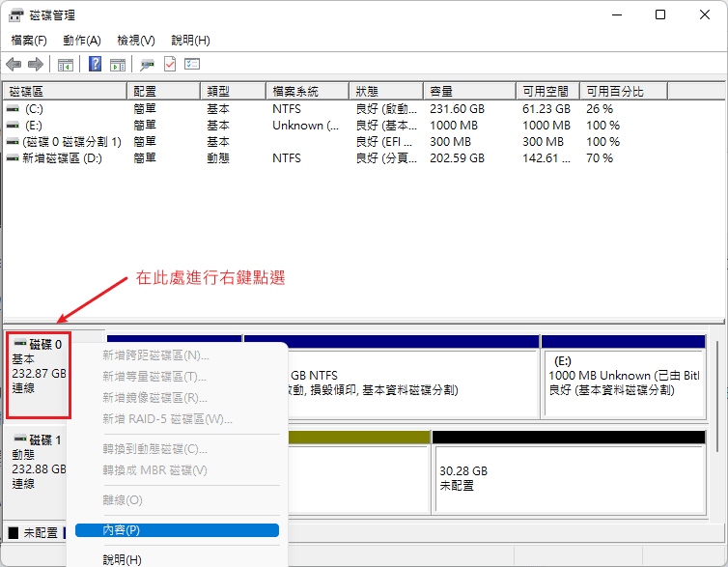
Task: Open the 動作(A) menu
Action: pos(82,41)
